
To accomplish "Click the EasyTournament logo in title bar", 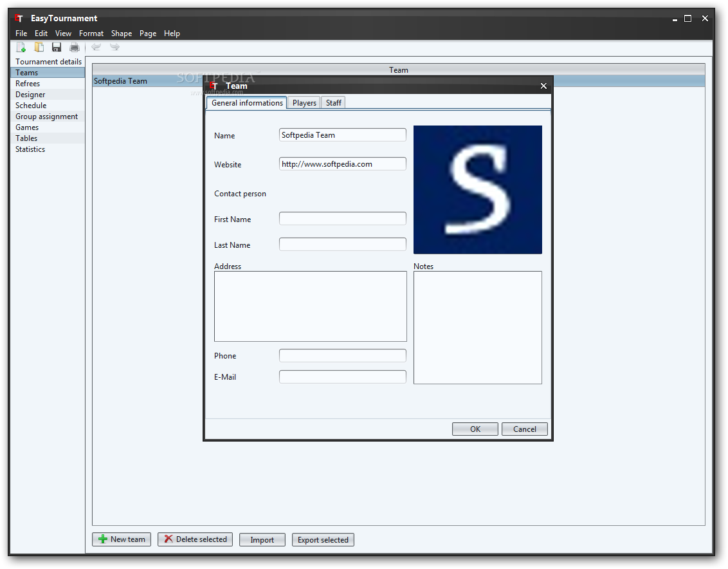I will [19, 18].
